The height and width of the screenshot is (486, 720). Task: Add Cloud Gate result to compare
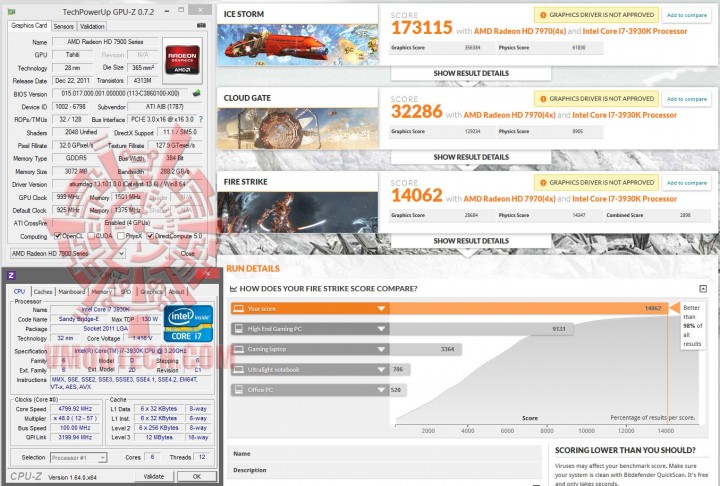[686, 99]
